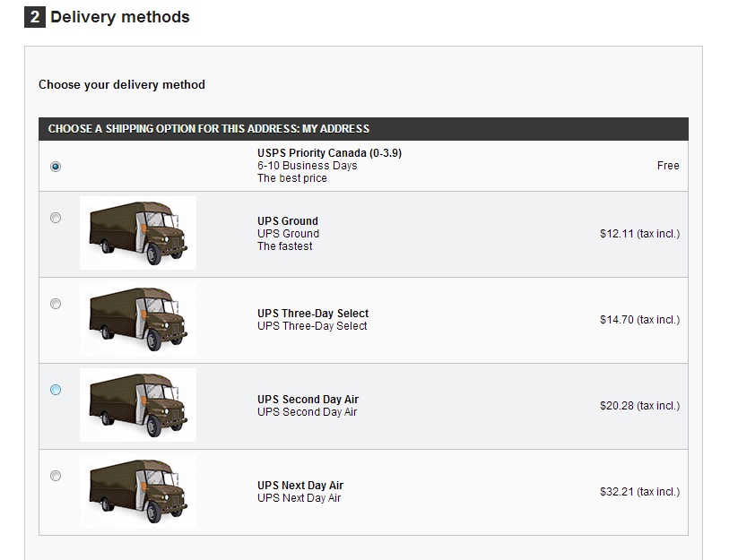
Task: Click the USPS Priority Canada (0-3.9) label
Action: coord(329,153)
